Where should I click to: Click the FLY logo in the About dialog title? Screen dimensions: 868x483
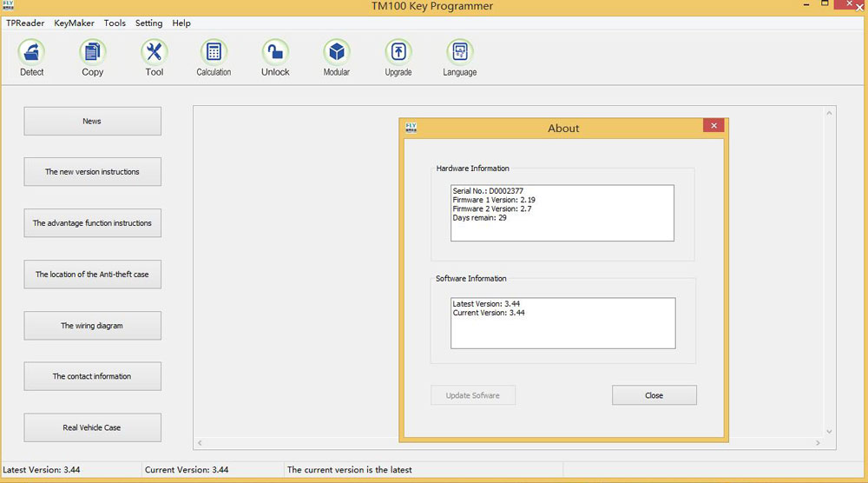(411, 128)
